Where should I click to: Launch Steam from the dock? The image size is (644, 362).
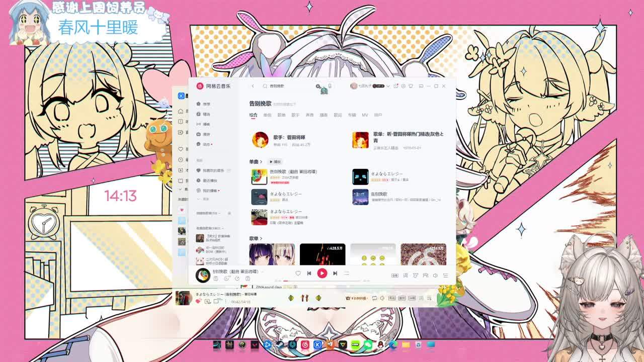280,344
